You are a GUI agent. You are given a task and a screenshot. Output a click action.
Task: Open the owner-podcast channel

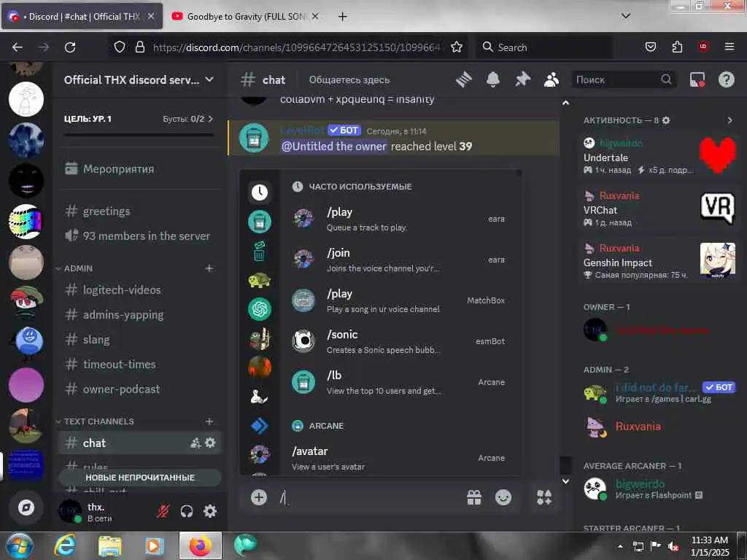(x=139, y=389)
